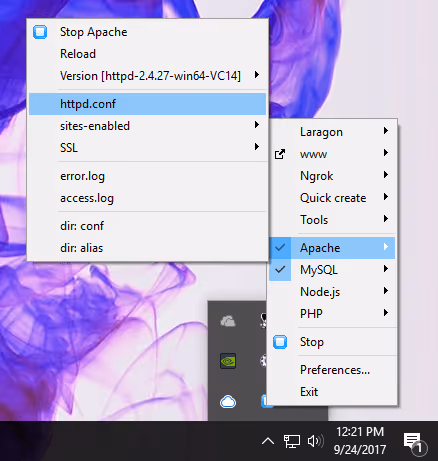438x461 pixels.
Task: Show hidden icons chevron in taskbar
Action: click(x=268, y=441)
